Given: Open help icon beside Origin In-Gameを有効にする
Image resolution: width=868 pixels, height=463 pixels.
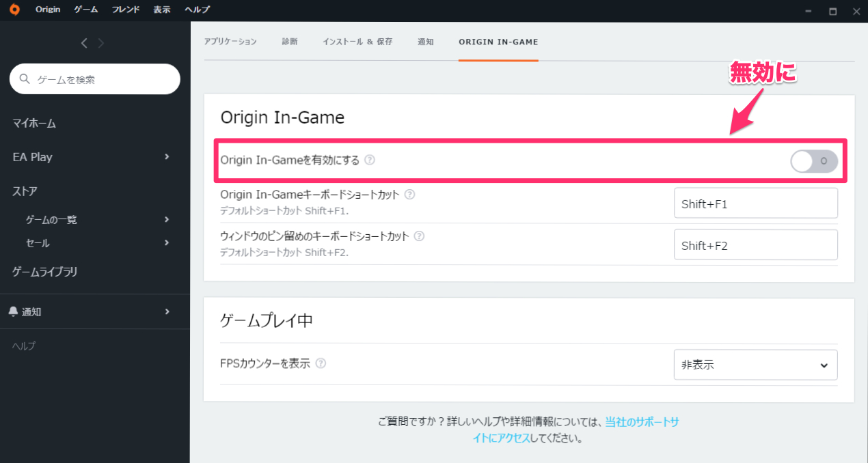Looking at the screenshot, I should [370, 160].
